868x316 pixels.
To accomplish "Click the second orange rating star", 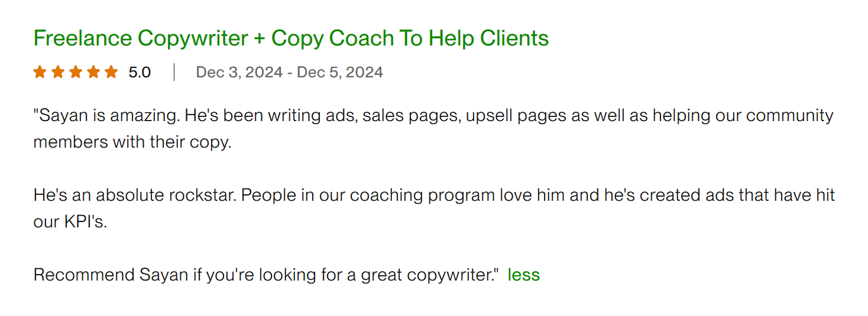I will click(x=58, y=72).
